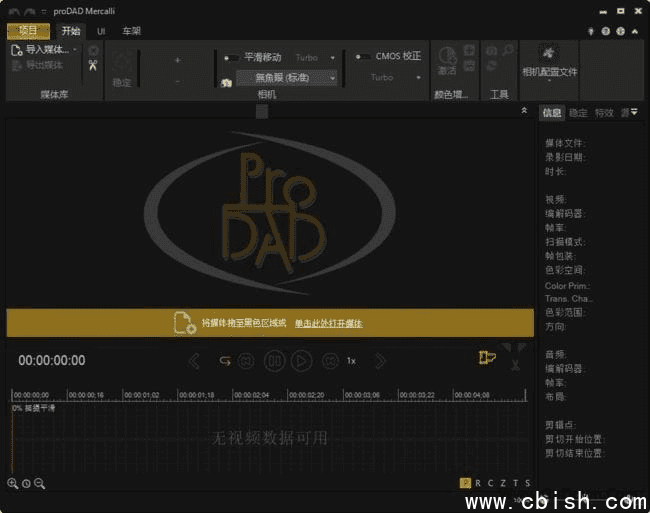650x513 pixels.
Task: Select the Start (开始) ribbon tab
Action: tap(71, 31)
